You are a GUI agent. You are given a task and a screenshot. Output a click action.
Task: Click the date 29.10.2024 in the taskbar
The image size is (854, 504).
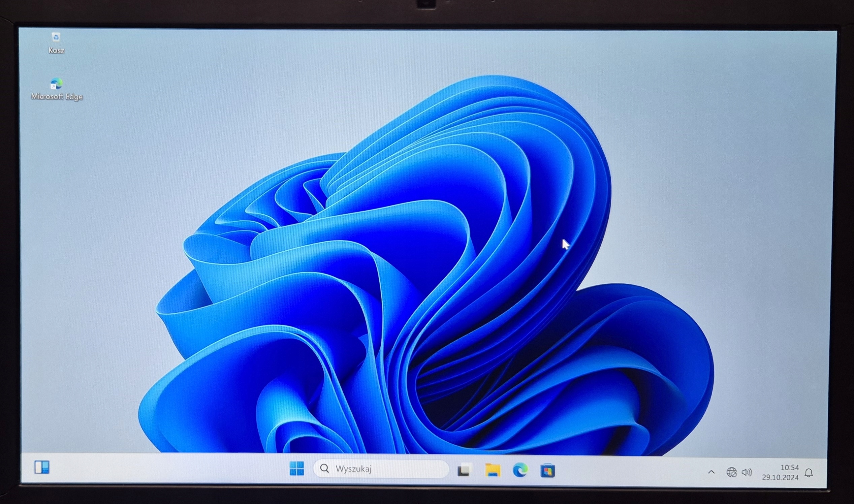click(x=780, y=477)
